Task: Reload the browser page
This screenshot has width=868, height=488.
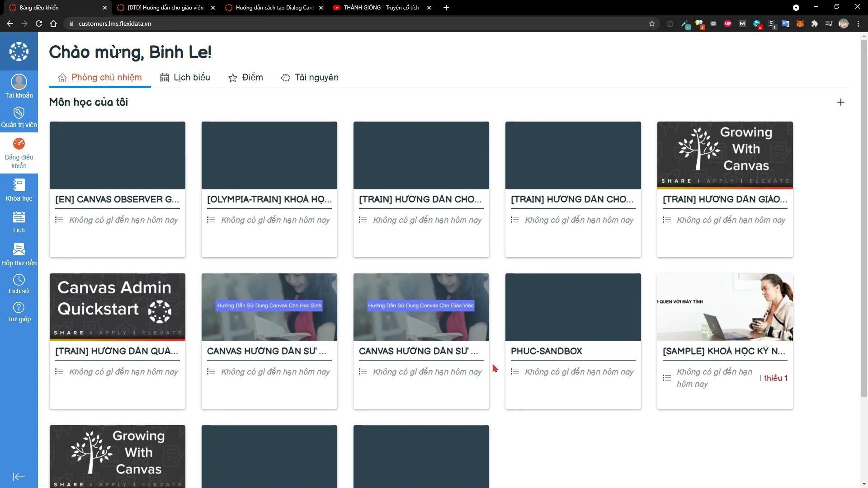Action: point(39,23)
